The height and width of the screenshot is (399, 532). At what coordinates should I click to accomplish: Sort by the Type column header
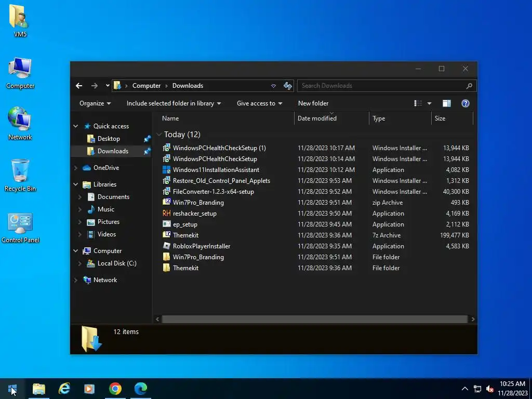379,118
